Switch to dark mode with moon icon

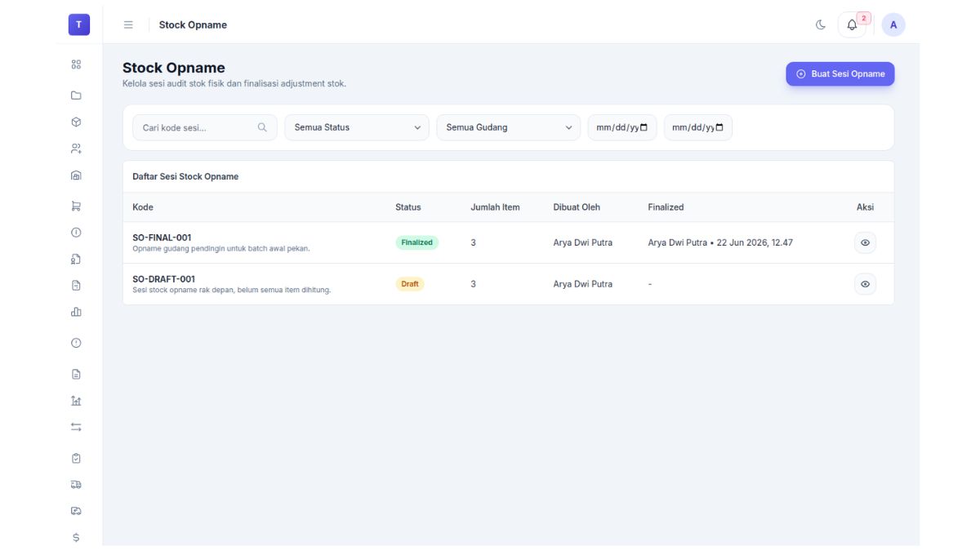click(821, 24)
